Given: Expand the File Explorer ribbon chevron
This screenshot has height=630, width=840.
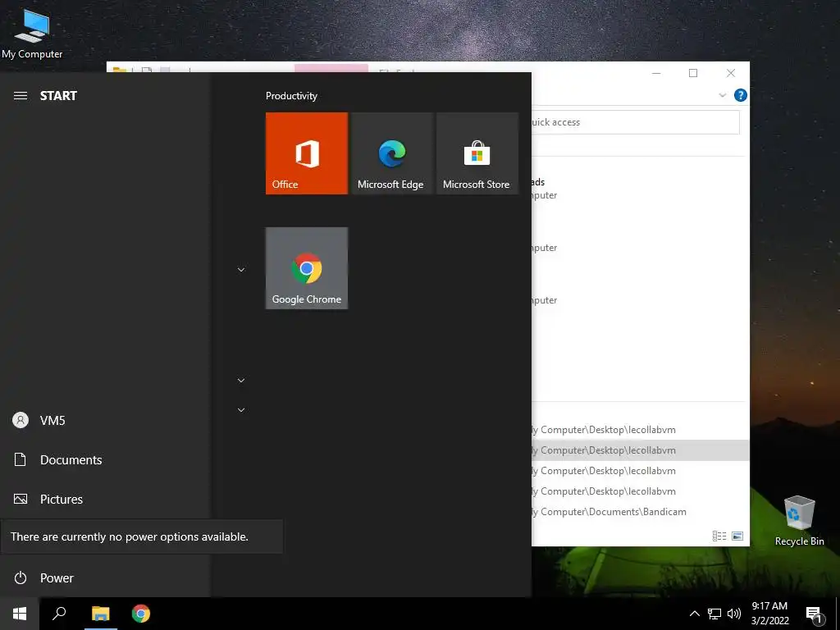Looking at the screenshot, I should [722, 95].
